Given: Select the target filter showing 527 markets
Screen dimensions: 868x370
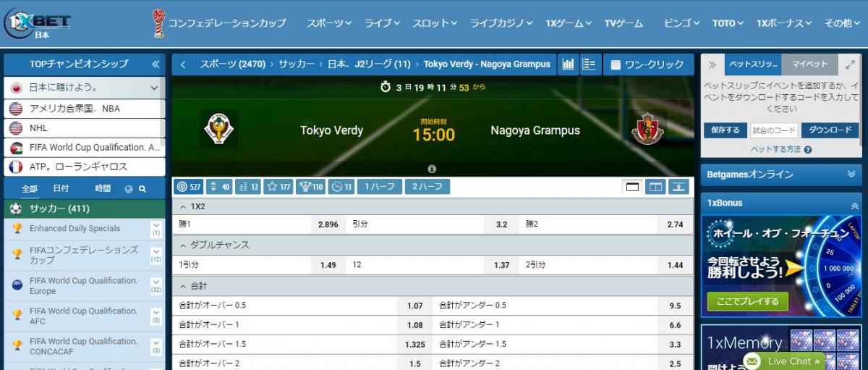Looking at the screenshot, I should pyautogui.click(x=189, y=187).
